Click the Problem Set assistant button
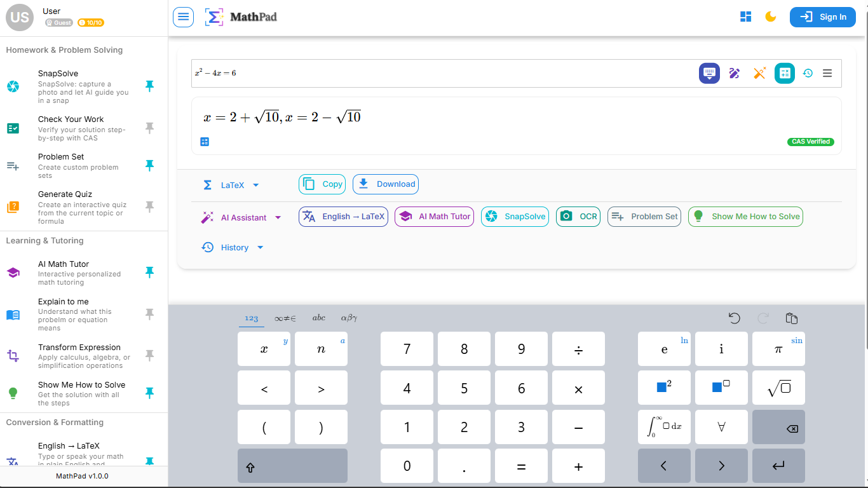This screenshot has width=868, height=488. pos(644,217)
